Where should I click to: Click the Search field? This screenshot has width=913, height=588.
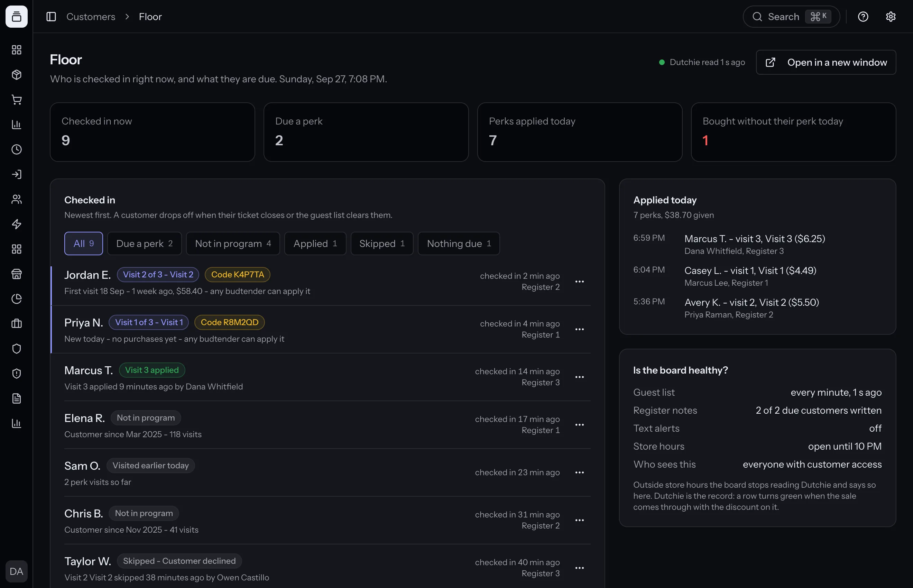pyautogui.click(x=791, y=16)
